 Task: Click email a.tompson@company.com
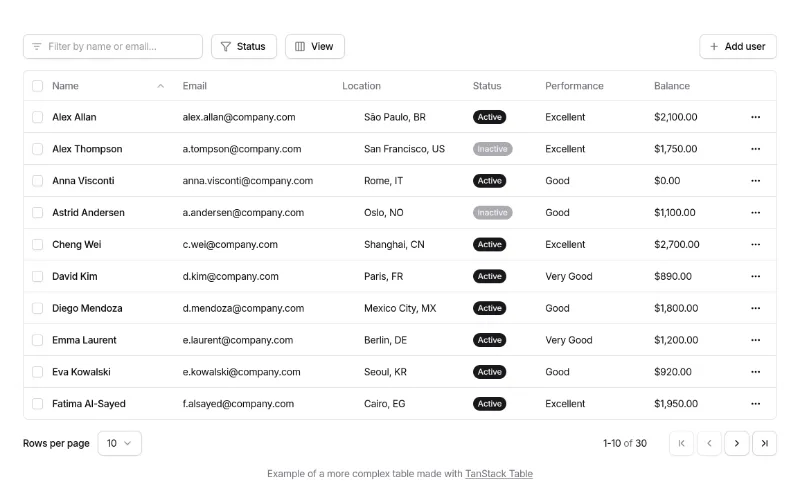[x=242, y=149]
